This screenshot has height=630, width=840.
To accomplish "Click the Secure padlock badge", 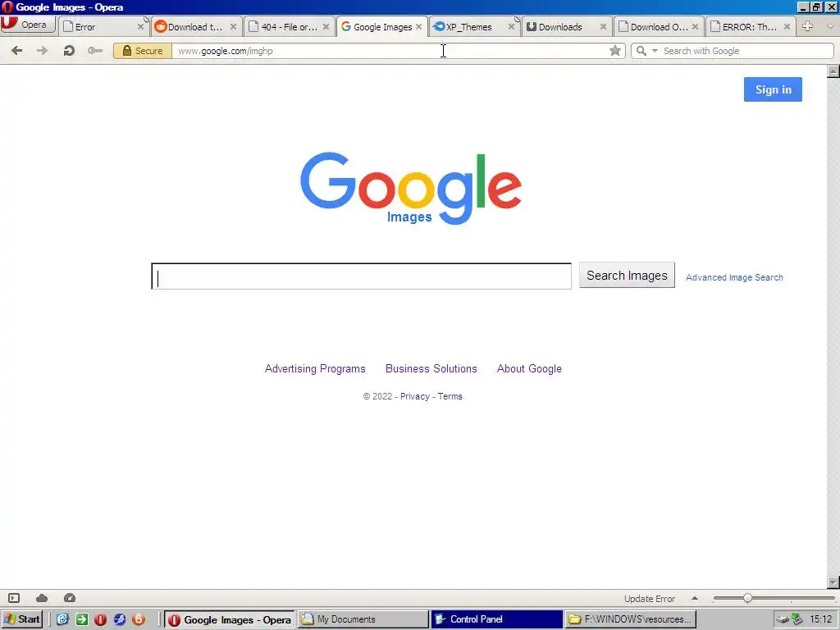I will click(x=143, y=51).
